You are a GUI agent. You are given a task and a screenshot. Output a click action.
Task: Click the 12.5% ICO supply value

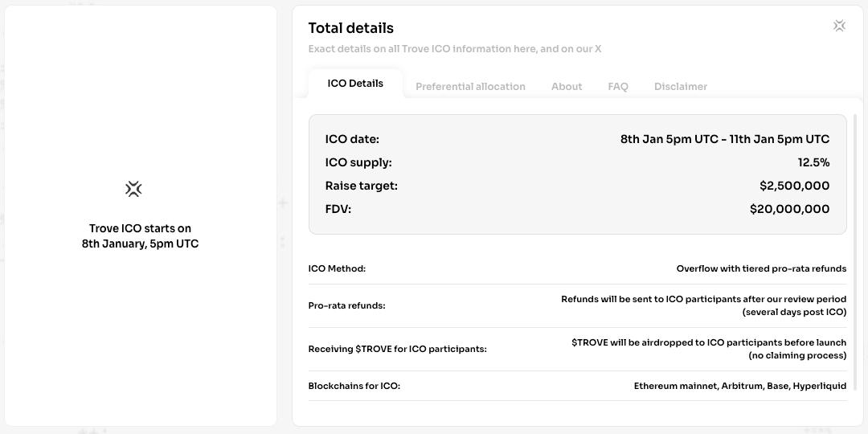tap(813, 162)
